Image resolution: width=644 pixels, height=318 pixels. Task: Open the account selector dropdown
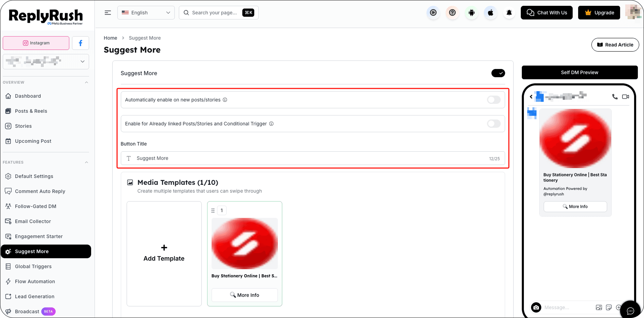(46, 61)
